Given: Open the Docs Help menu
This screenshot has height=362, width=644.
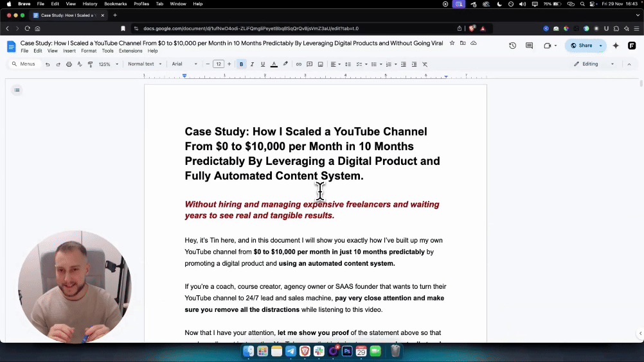Looking at the screenshot, I should [x=153, y=51].
